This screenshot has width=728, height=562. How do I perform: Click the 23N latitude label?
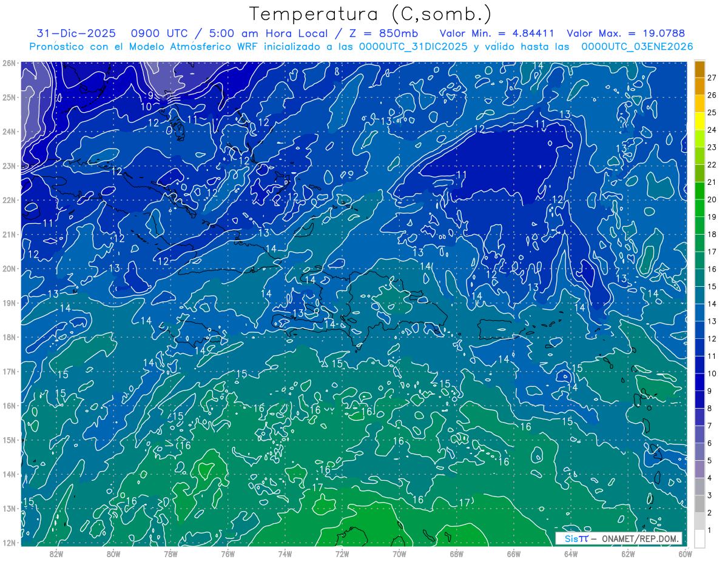point(9,166)
